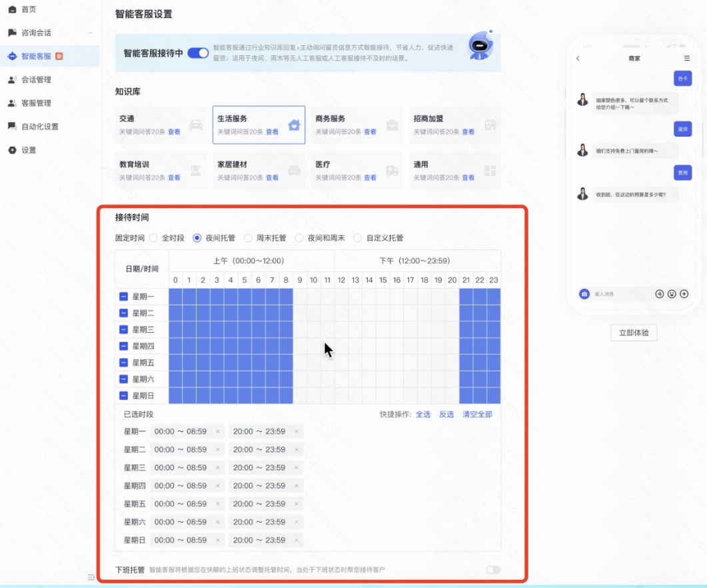Open 会话管理 in sidebar

(x=36, y=80)
